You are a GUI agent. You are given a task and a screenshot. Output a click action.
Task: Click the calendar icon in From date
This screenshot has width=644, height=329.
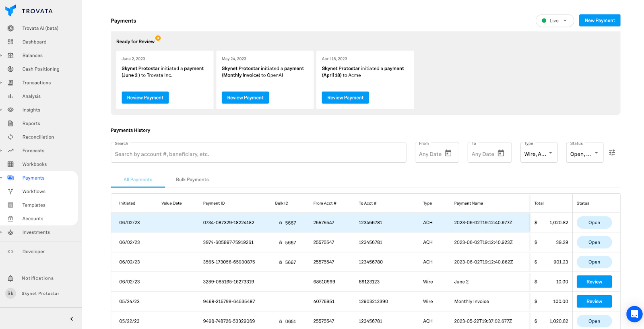(448, 153)
